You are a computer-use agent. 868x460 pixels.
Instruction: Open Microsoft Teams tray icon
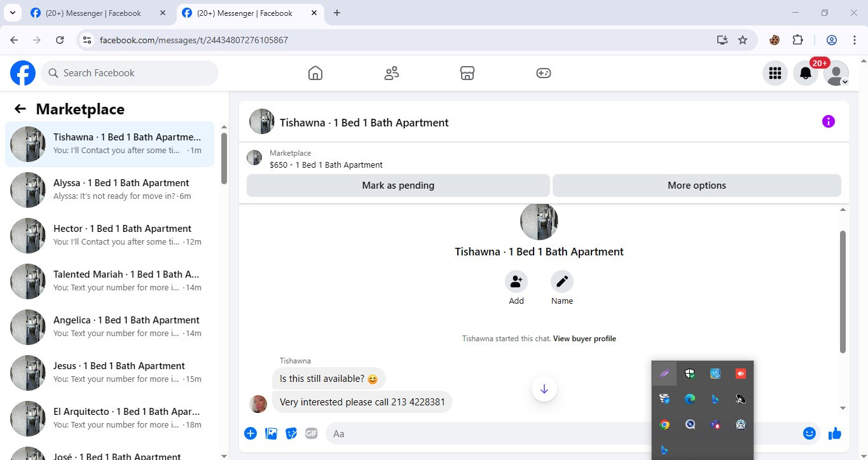pyautogui.click(x=715, y=424)
